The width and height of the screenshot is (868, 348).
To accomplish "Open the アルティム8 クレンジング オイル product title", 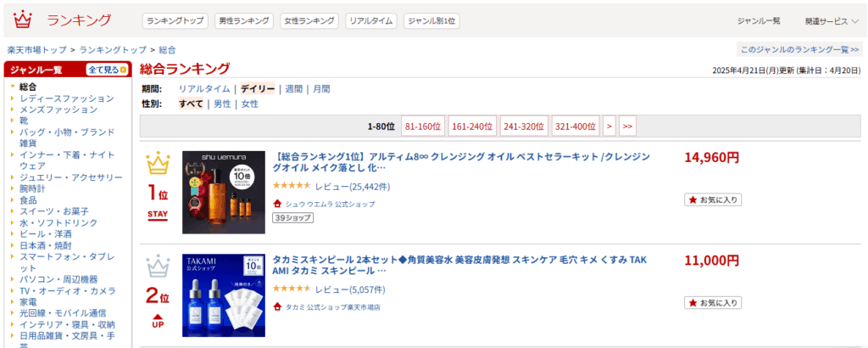I will tap(461, 162).
